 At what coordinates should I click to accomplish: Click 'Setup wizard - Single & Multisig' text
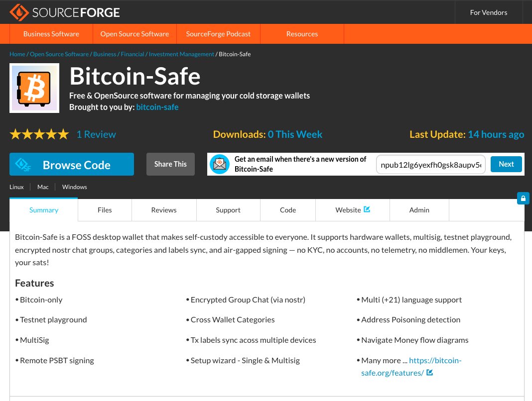[x=245, y=360]
